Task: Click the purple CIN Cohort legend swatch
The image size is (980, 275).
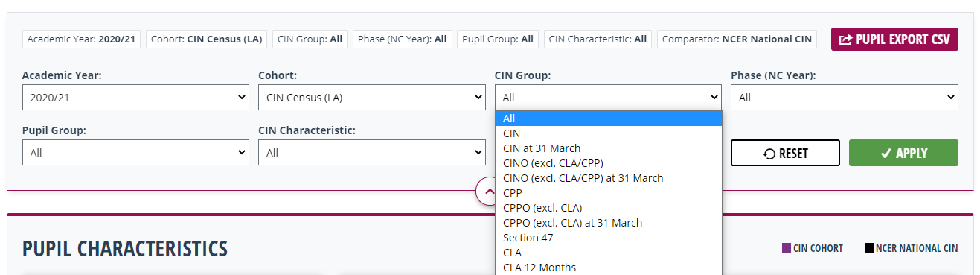Action: point(786,248)
